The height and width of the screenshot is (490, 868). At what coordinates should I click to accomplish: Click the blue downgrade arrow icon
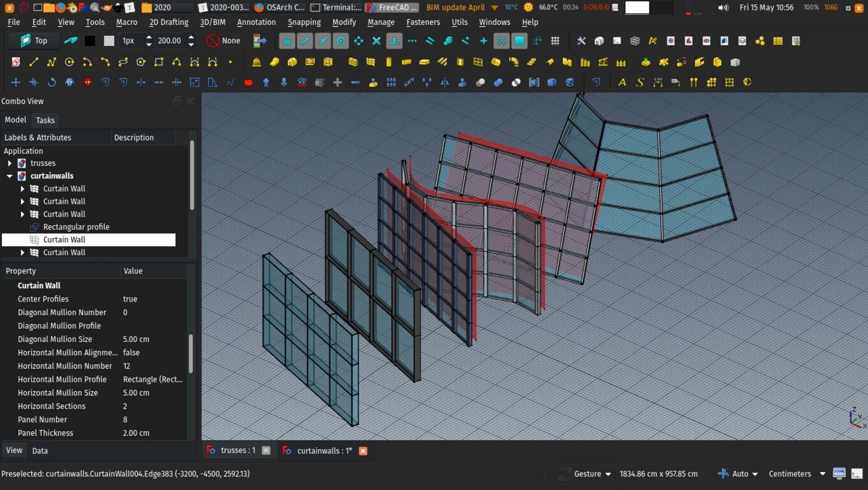(284, 82)
